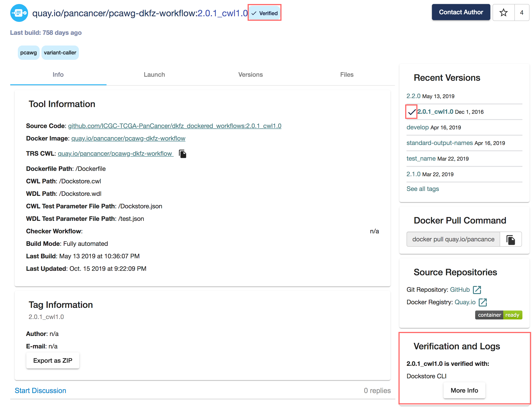The width and height of the screenshot is (532, 408).
Task: Switch to the Launch tab
Action: [154, 75]
